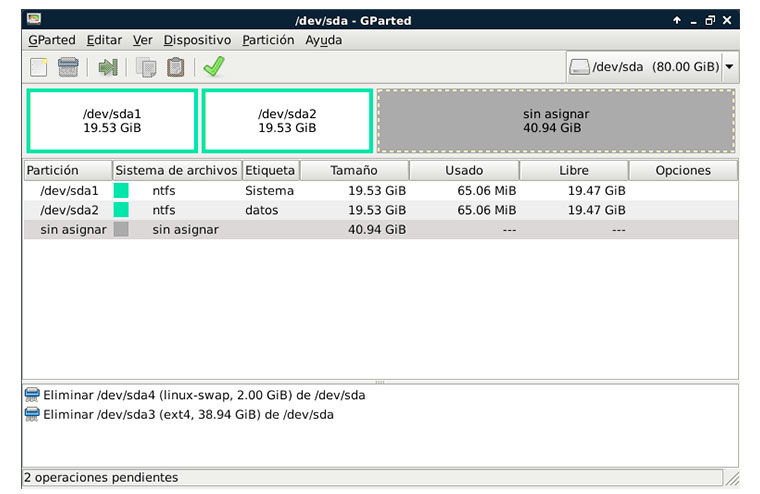
Task: Click the hard disk icon in device selector
Action: tap(579, 67)
